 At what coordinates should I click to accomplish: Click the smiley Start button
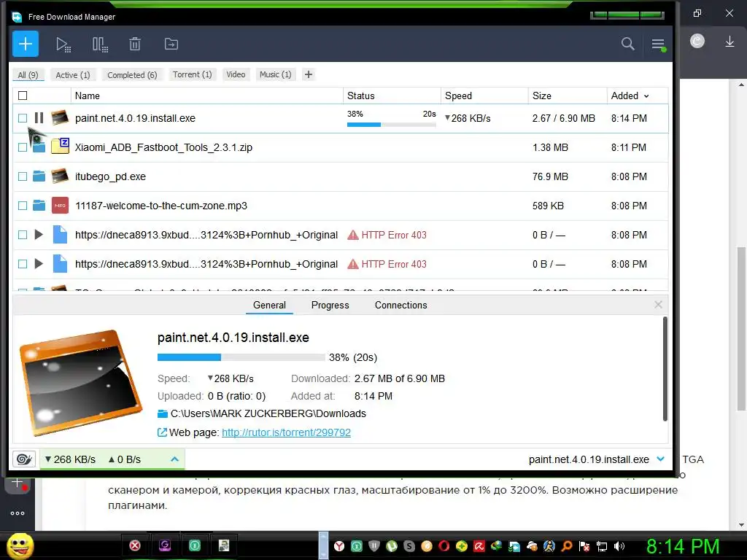(20, 546)
